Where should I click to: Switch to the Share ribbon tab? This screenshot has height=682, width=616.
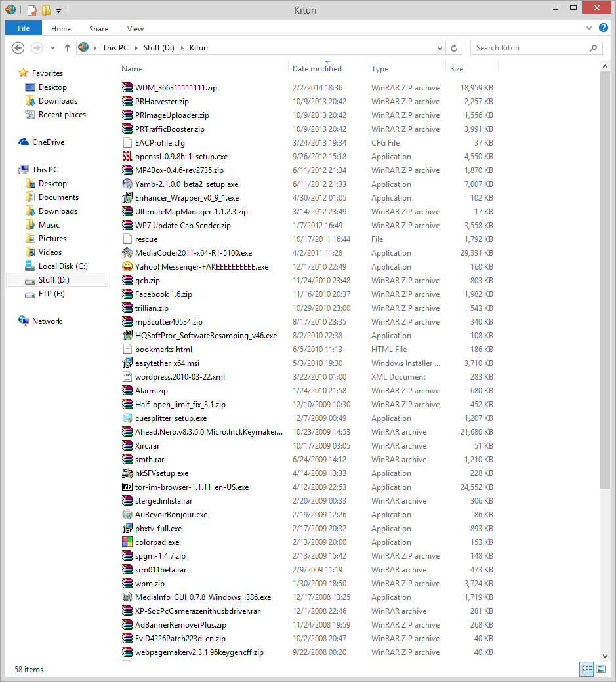99,29
